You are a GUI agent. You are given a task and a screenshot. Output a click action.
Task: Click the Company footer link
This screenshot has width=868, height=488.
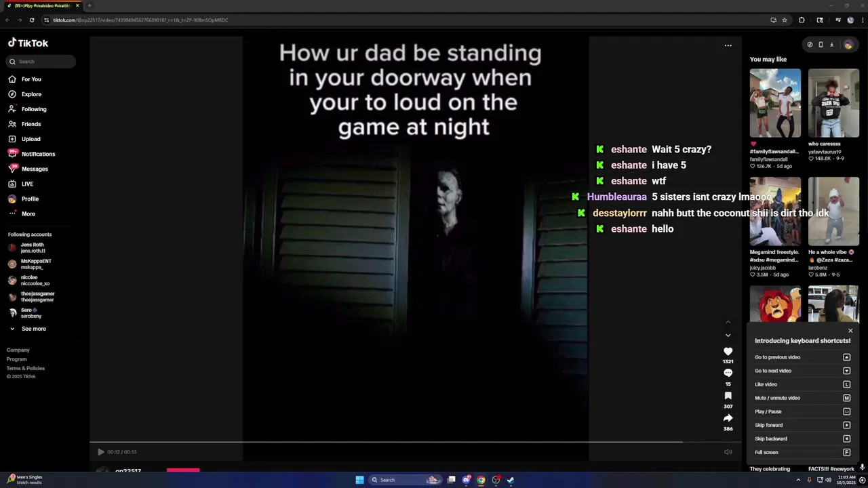point(18,350)
